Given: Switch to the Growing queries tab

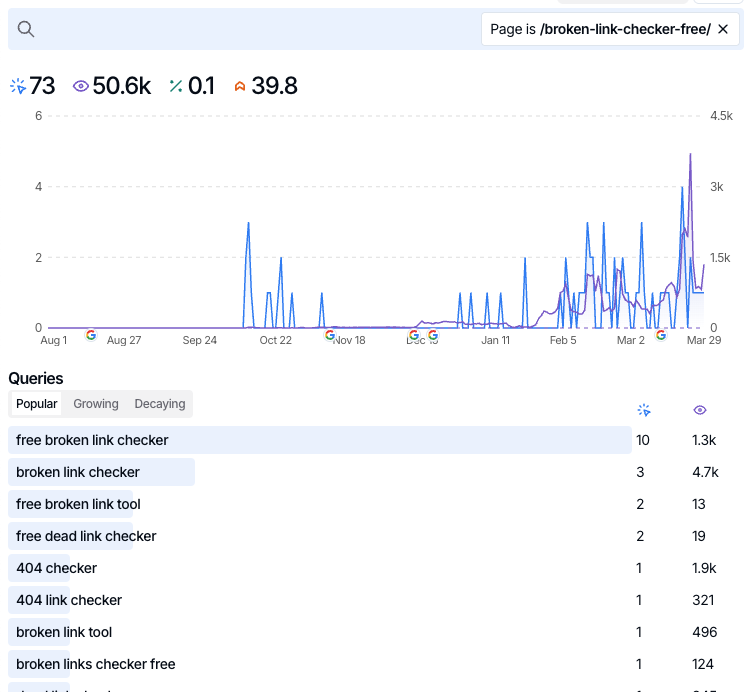Looking at the screenshot, I should click(96, 404).
